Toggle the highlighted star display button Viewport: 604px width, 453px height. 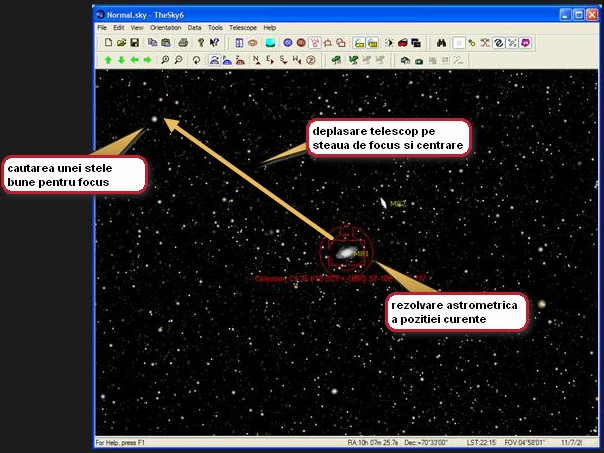pos(459,43)
